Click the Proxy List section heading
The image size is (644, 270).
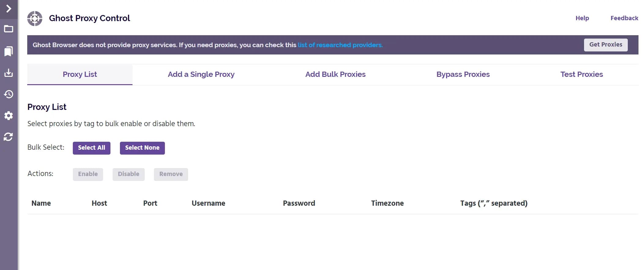pos(47,107)
